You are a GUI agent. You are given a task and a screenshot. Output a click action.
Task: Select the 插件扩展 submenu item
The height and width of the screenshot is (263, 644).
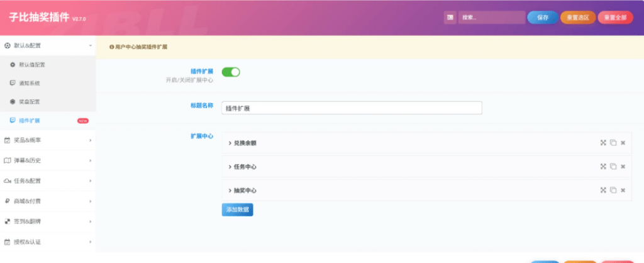tap(48, 121)
